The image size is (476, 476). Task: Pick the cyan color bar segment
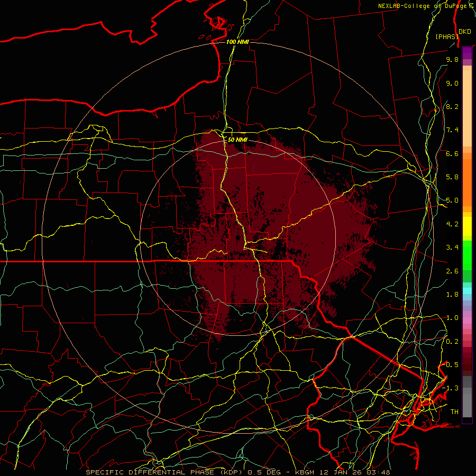[x=467, y=291]
